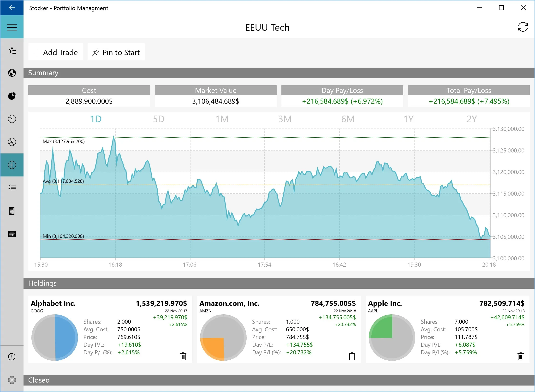Image resolution: width=535 pixels, height=392 pixels.
Task: Collapse the Holdings section header
Action: click(279, 283)
